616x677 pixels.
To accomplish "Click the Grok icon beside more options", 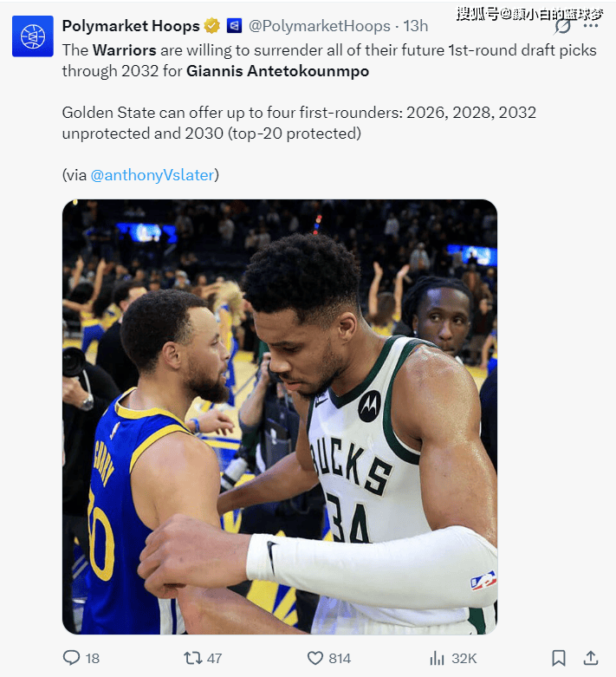I will pos(562,26).
